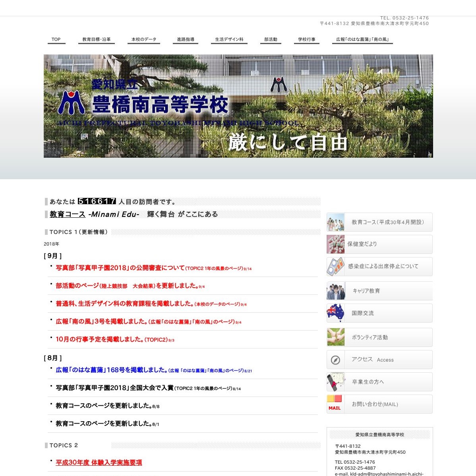This screenshot has height=476, width=476.
Task: Open 教育コース(平成30年4月開設) sidebar button
Action: [380, 222]
